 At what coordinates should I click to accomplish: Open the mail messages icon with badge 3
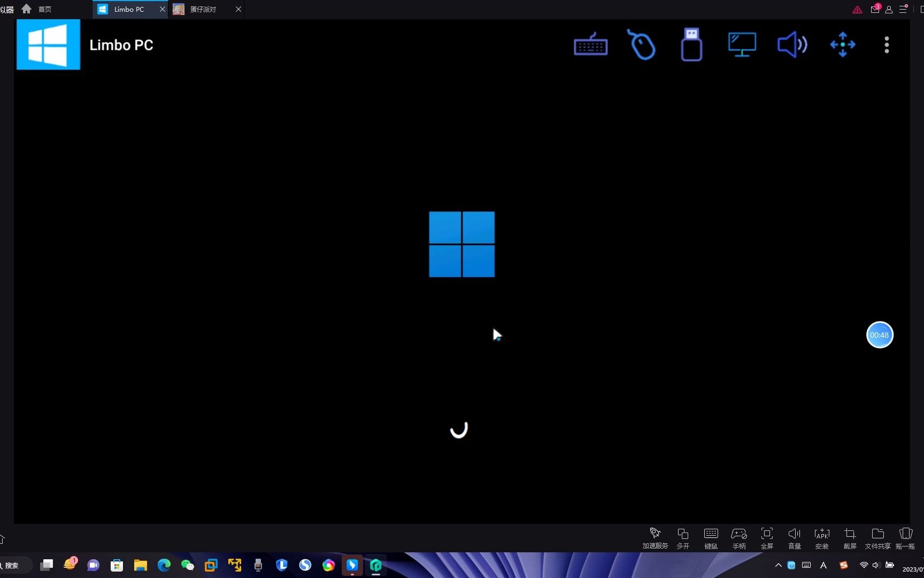coord(875,9)
